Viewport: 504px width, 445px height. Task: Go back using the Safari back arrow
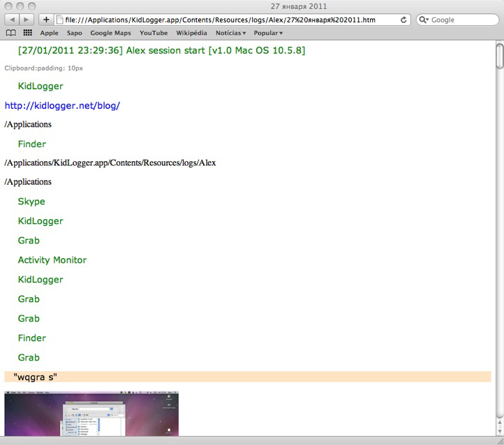12,20
